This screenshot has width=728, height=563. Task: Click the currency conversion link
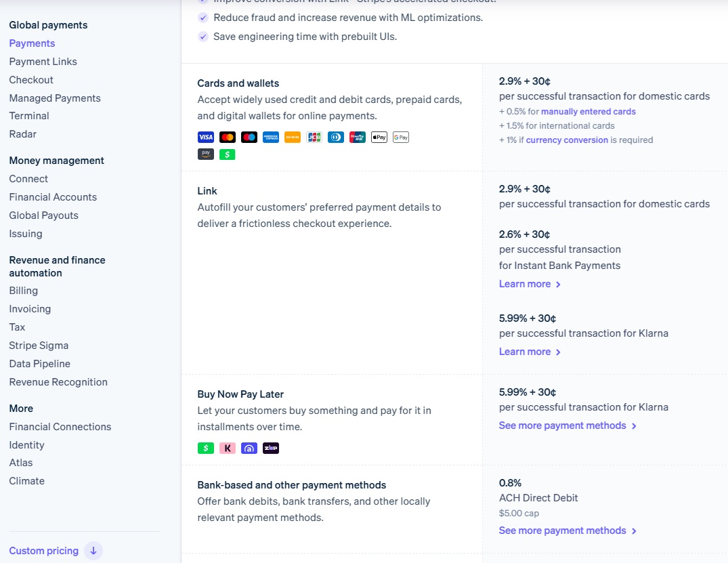tap(567, 140)
